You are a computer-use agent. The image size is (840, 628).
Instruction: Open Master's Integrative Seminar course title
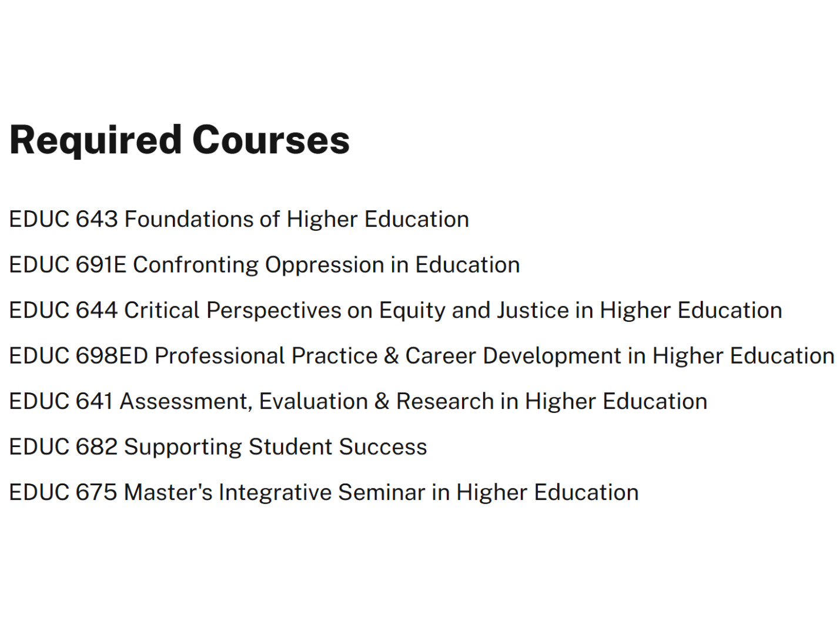(381, 492)
